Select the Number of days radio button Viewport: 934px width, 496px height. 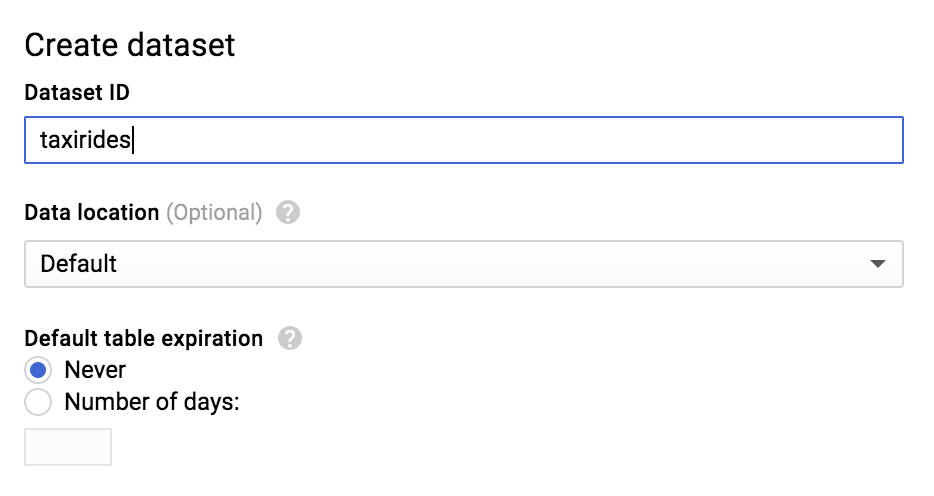pos(38,403)
